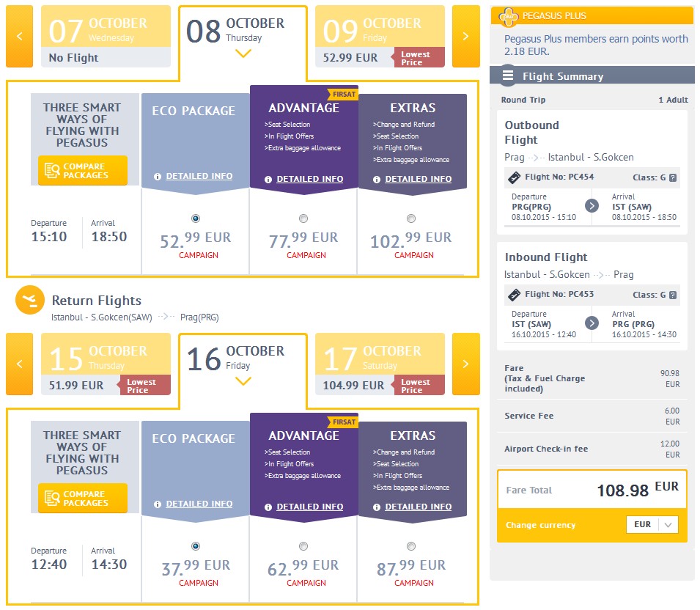Click the Pegasus Plus logo icon

508,17
